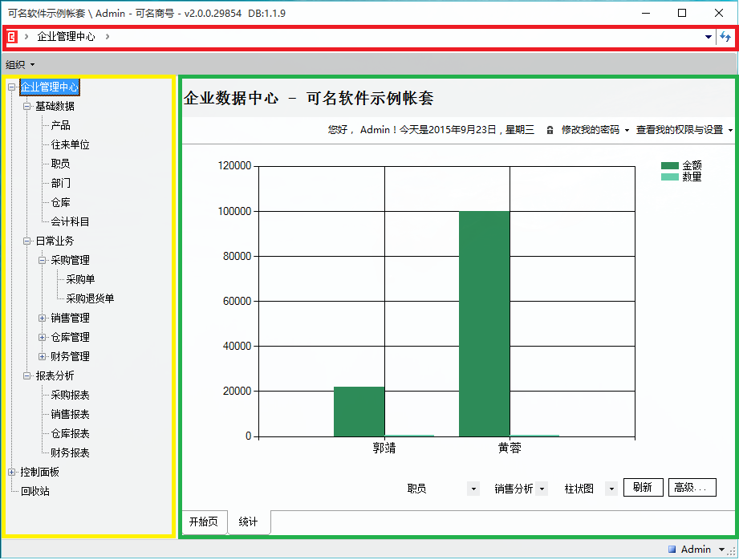Switch to the 开始页 tab
Image resolution: width=739 pixels, height=560 pixels.
(x=204, y=521)
